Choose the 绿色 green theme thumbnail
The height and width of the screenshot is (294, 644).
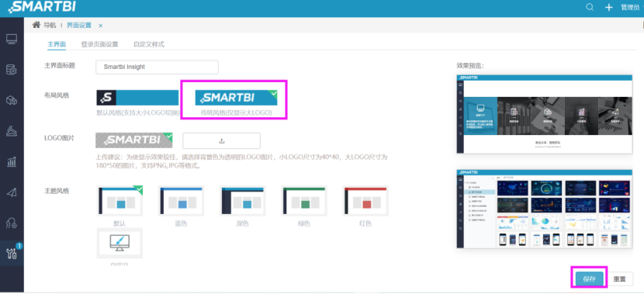304,200
